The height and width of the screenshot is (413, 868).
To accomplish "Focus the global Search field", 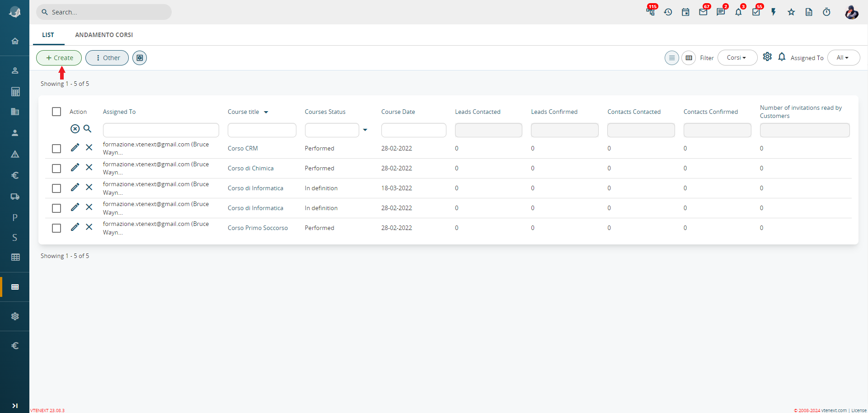I will (x=104, y=12).
